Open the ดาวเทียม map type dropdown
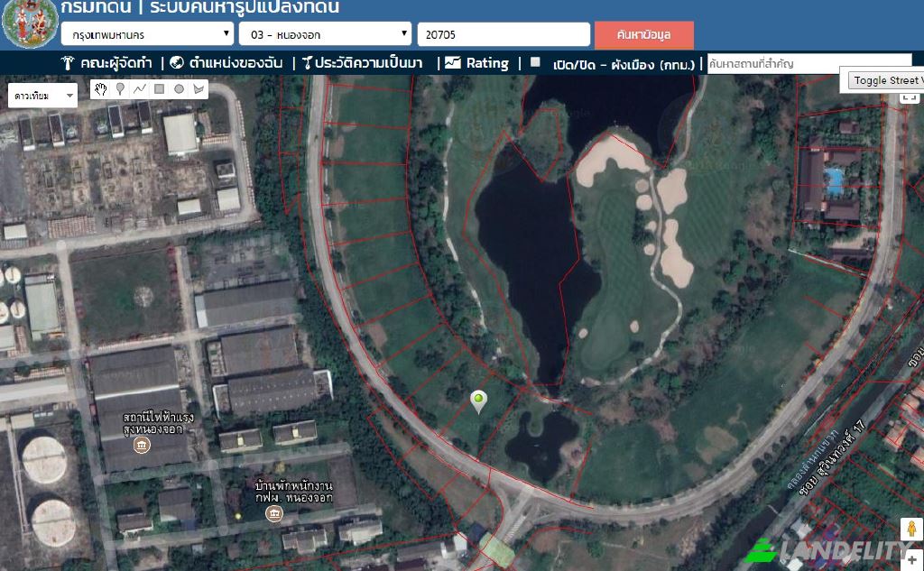The height and width of the screenshot is (571, 924). point(42,96)
